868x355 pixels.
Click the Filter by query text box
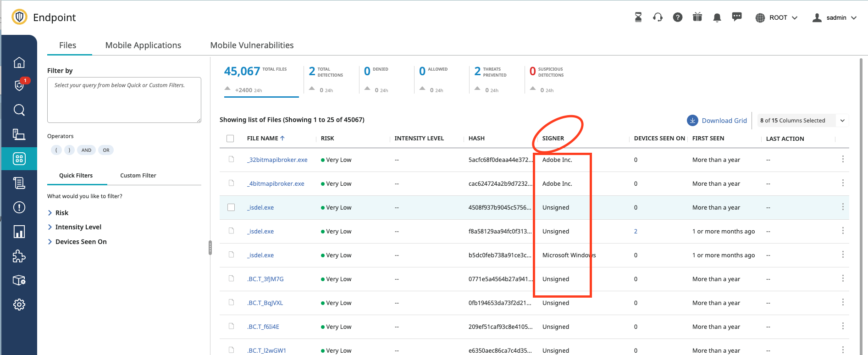click(x=124, y=100)
